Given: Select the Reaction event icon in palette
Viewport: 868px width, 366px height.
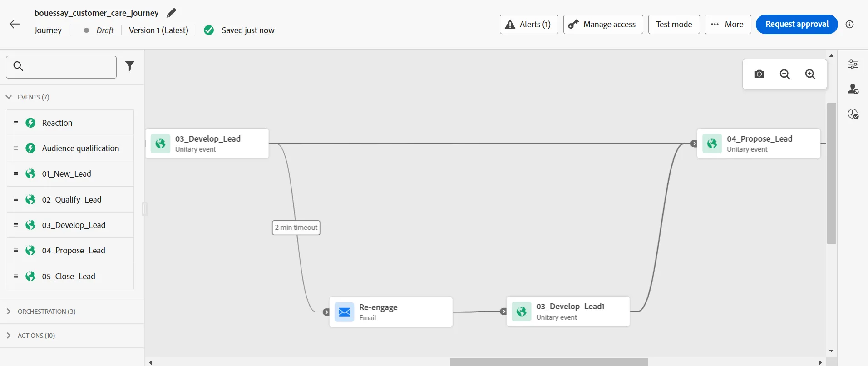Looking at the screenshot, I should pyautogui.click(x=30, y=123).
